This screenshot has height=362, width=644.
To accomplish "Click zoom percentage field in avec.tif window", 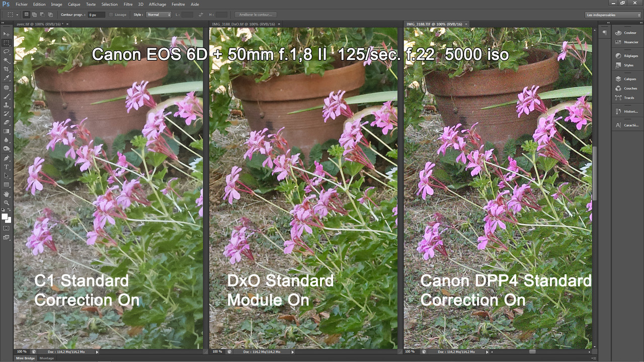I will pos(22,351).
